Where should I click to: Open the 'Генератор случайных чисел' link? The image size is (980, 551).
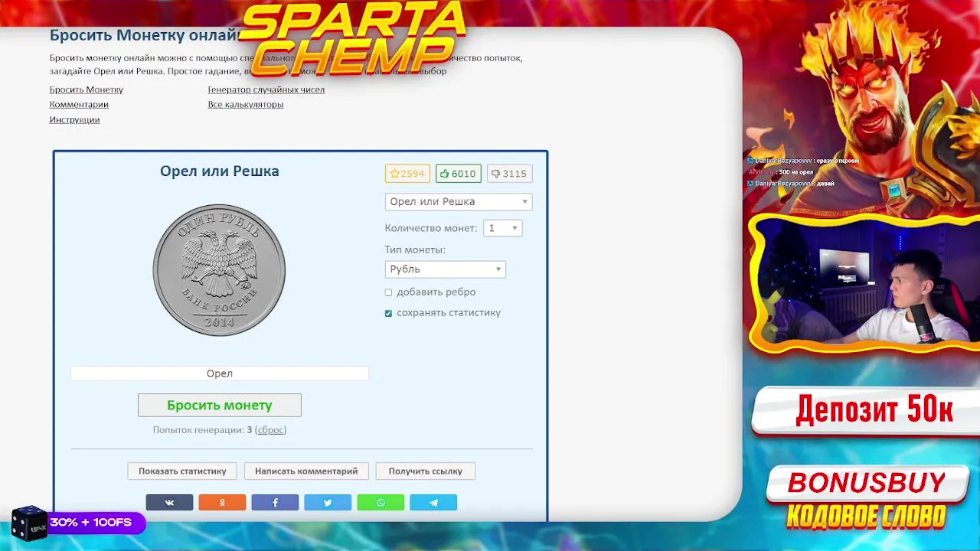pyautogui.click(x=266, y=90)
